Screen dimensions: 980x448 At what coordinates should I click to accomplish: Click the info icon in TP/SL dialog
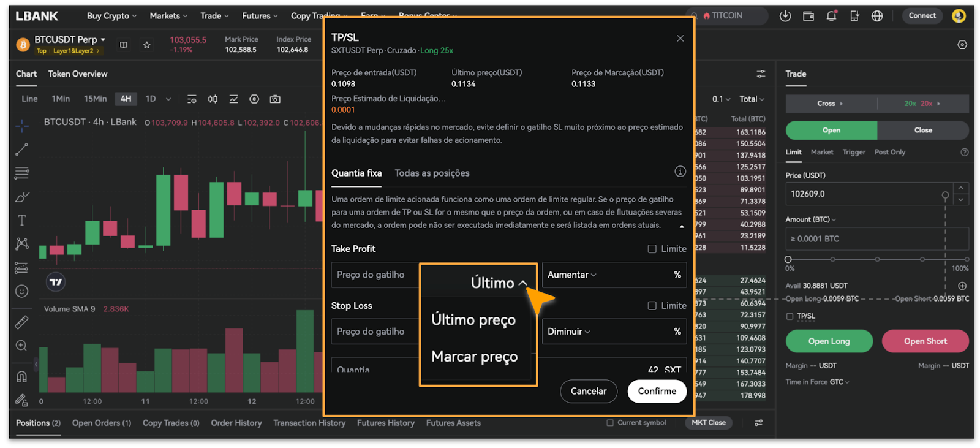click(x=680, y=172)
